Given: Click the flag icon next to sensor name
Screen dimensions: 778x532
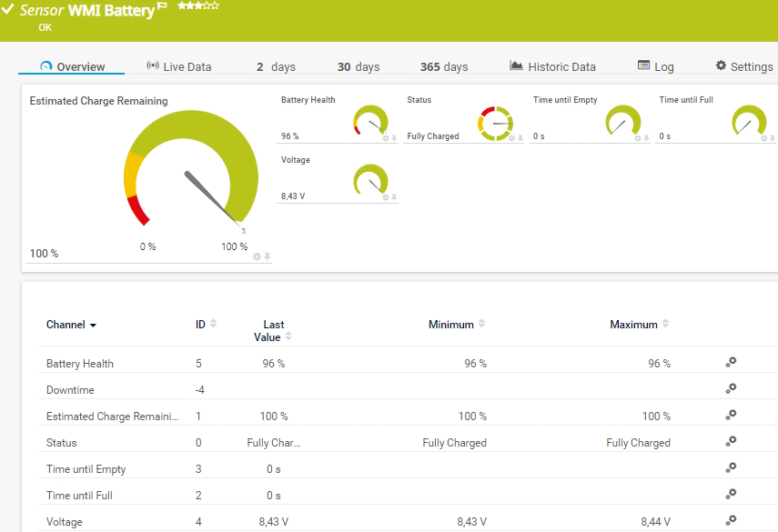Looking at the screenshot, I should pyautogui.click(x=162, y=6).
